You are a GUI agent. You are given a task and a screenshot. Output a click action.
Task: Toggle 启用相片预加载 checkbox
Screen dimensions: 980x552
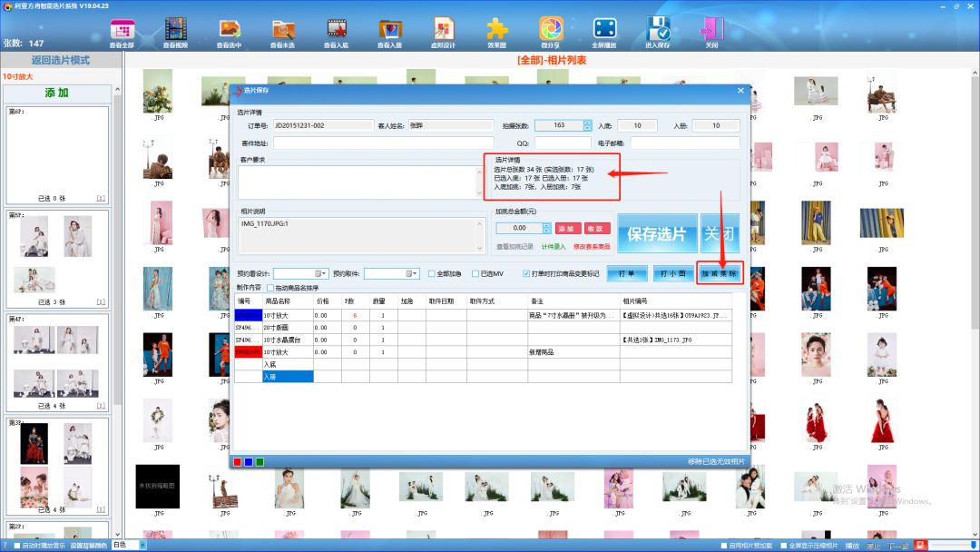click(x=724, y=546)
